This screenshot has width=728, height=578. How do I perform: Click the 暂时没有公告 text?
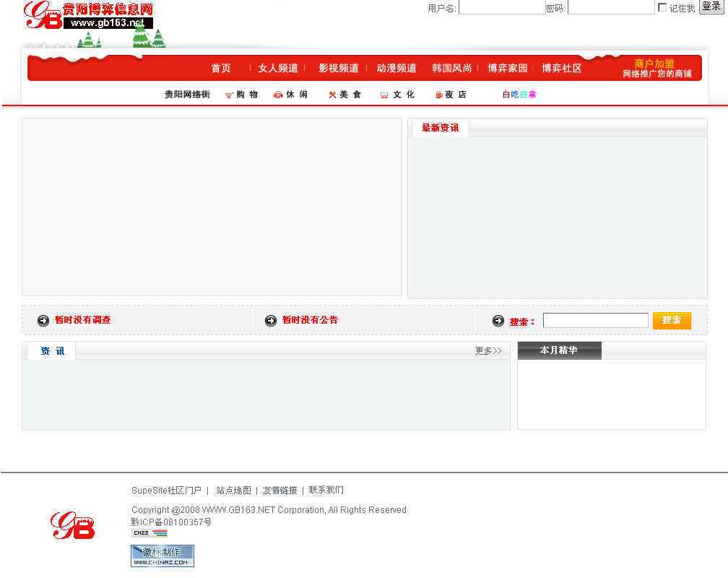pyautogui.click(x=310, y=320)
